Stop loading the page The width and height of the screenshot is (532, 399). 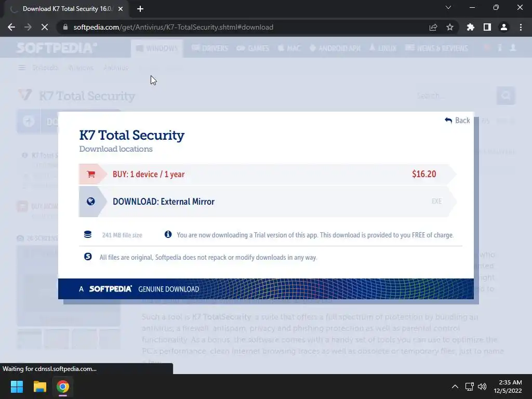pos(45,27)
